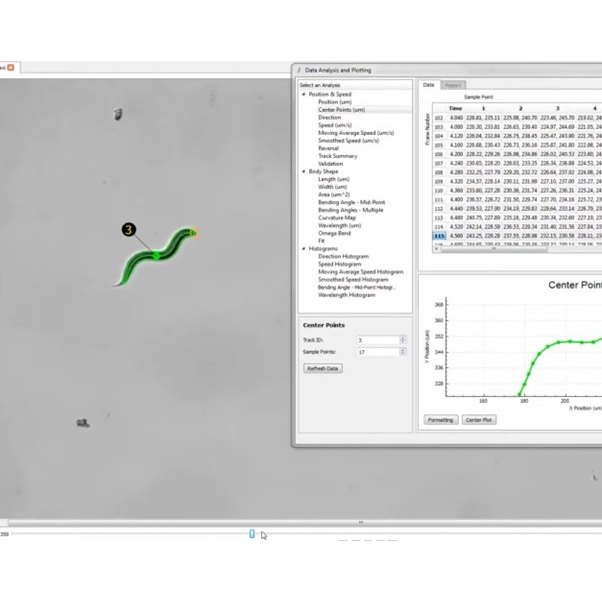This screenshot has width=602, height=600.
Task: Open Smoothed Speed Histogram
Action: [353, 279]
